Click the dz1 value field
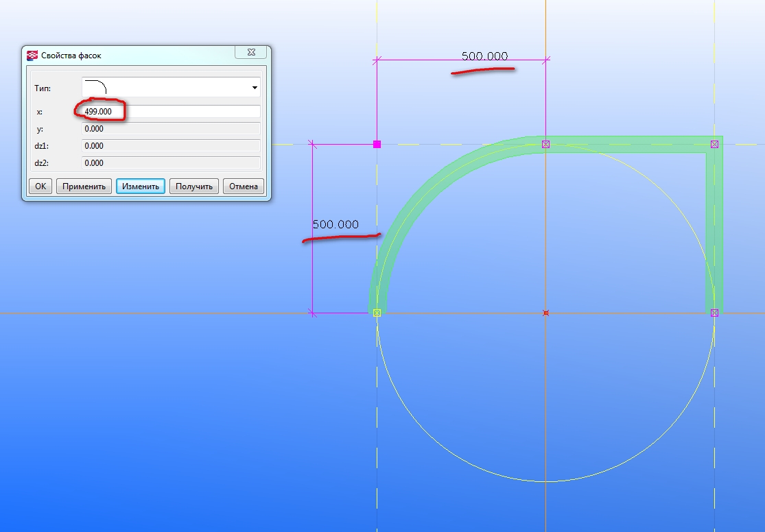This screenshot has height=532, width=765. coord(170,146)
